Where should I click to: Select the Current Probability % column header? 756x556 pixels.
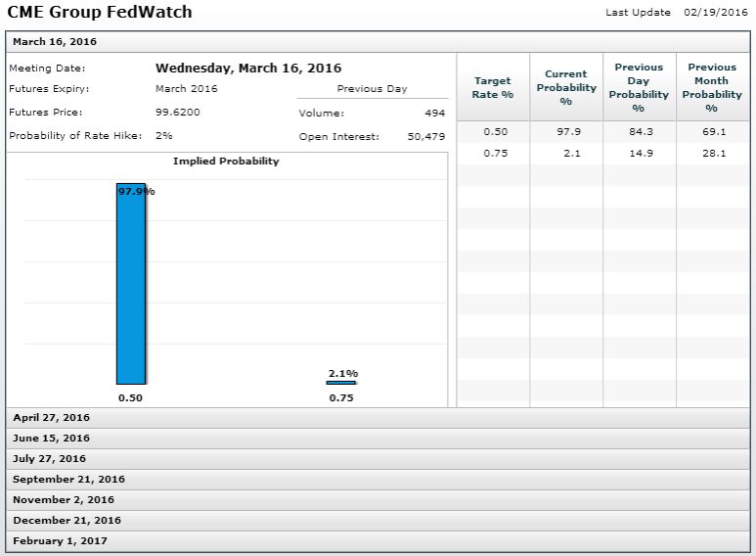click(565, 87)
